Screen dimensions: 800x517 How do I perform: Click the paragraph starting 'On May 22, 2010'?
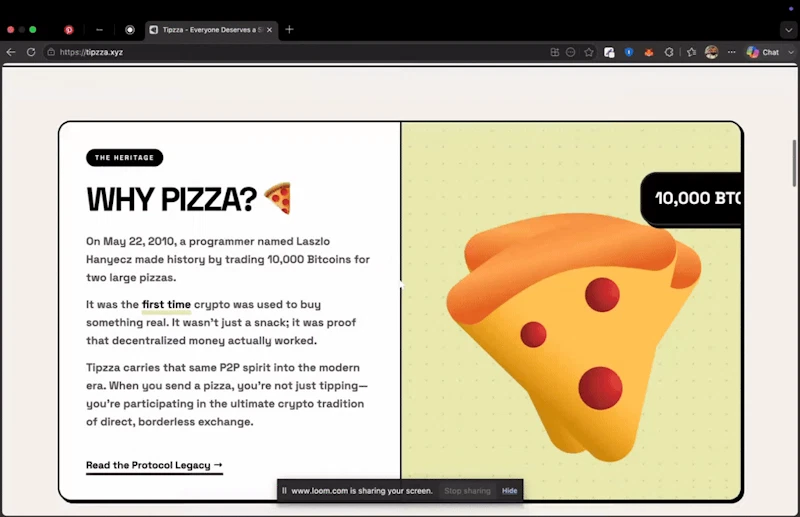click(228, 259)
